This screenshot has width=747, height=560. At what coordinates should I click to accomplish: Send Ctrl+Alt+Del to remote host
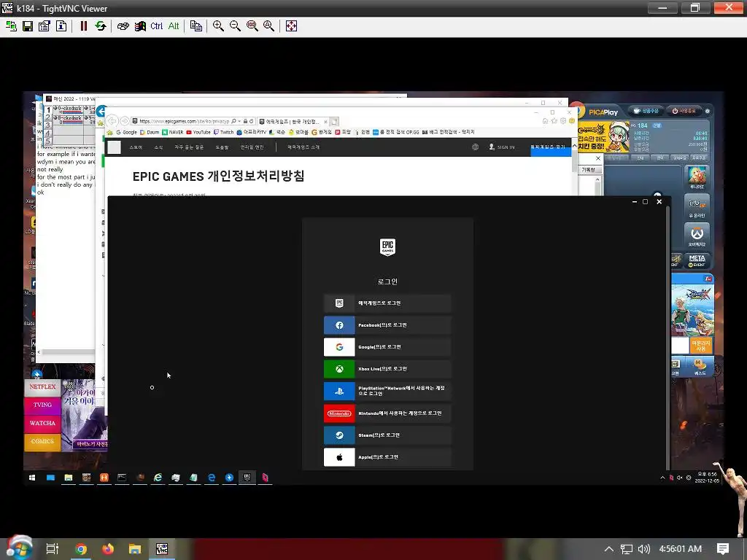[x=123, y=26]
